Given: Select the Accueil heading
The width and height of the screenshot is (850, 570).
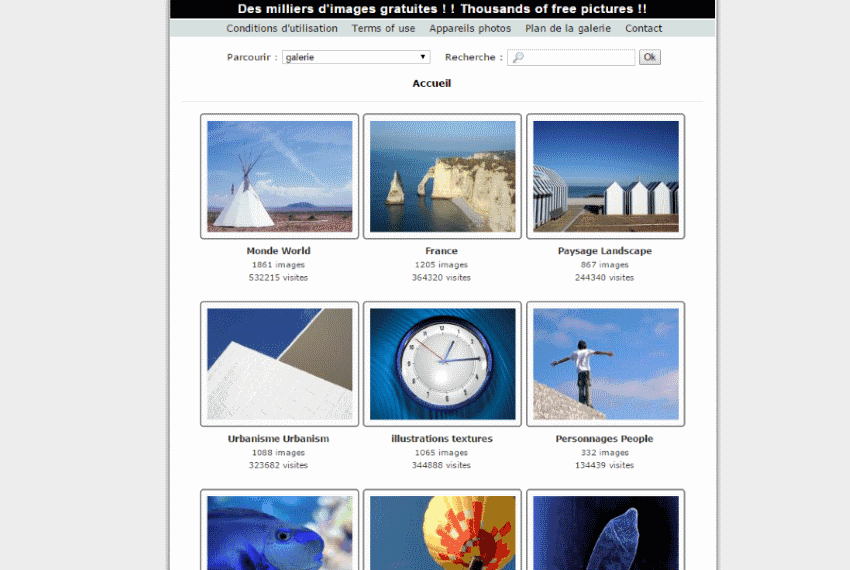Looking at the screenshot, I should point(432,83).
